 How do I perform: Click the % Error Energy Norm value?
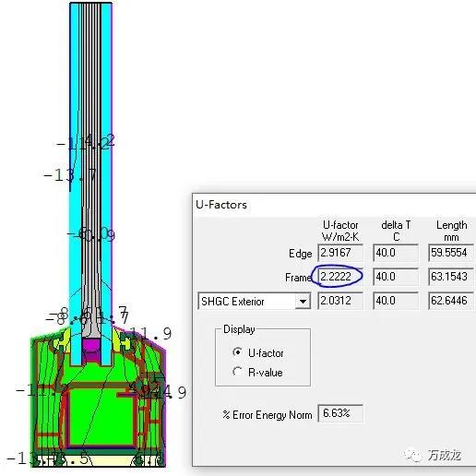coord(340,413)
